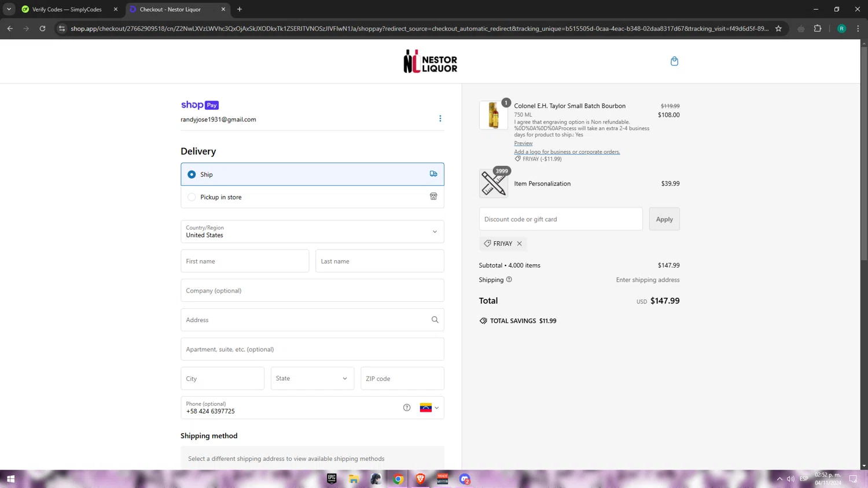
Task: Open the shopping cart bag icon
Action: [674, 61]
